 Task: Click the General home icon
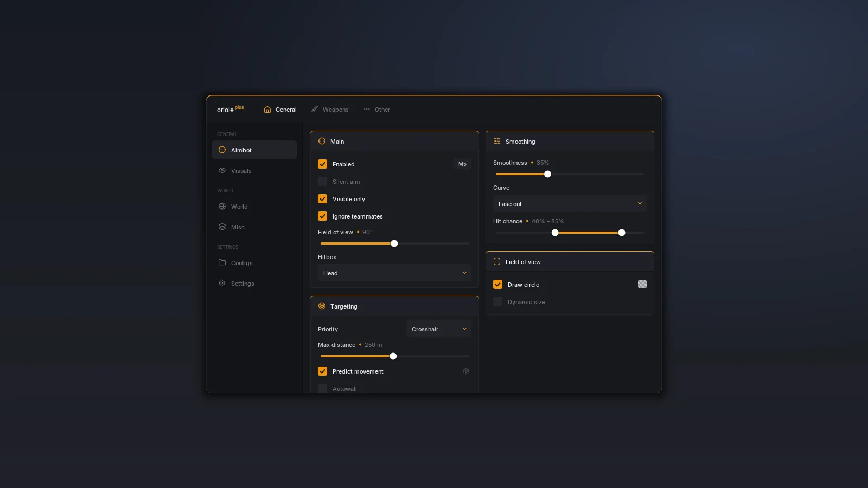[267, 110]
